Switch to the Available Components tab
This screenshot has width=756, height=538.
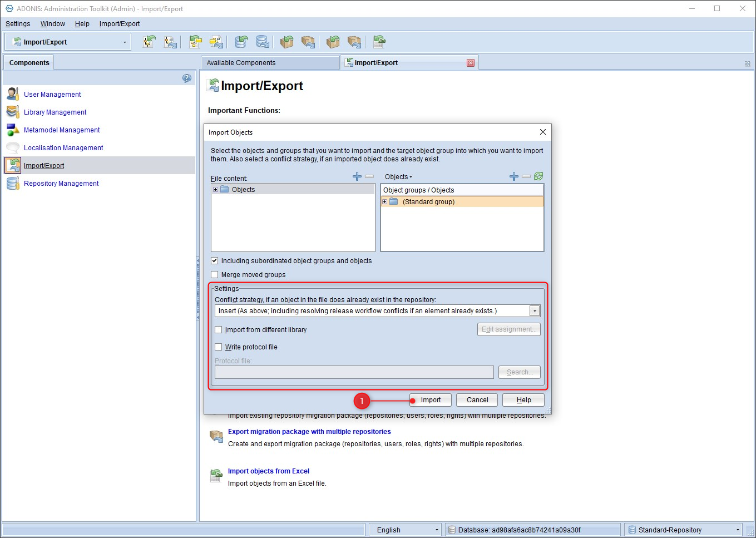(x=270, y=63)
